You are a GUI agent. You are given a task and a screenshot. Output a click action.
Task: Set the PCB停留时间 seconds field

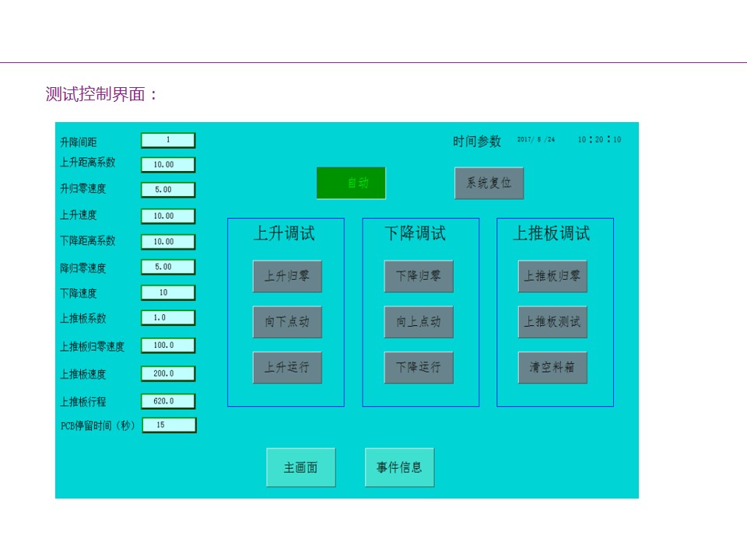[x=168, y=425]
